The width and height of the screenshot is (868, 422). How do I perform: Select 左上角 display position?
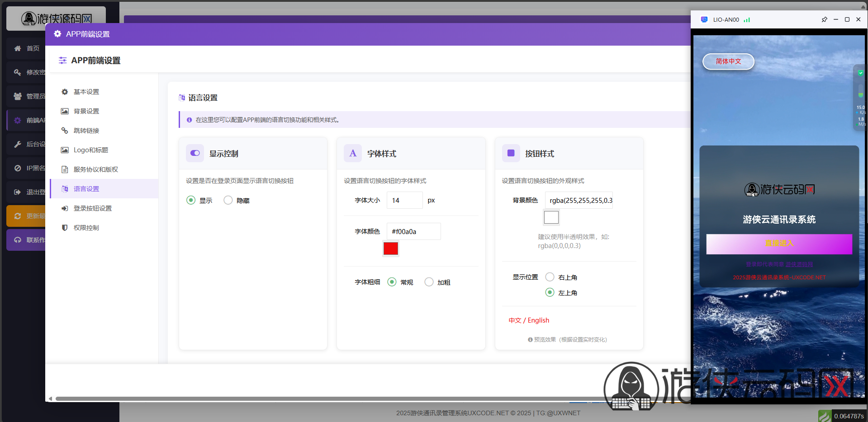pos(550,292)
